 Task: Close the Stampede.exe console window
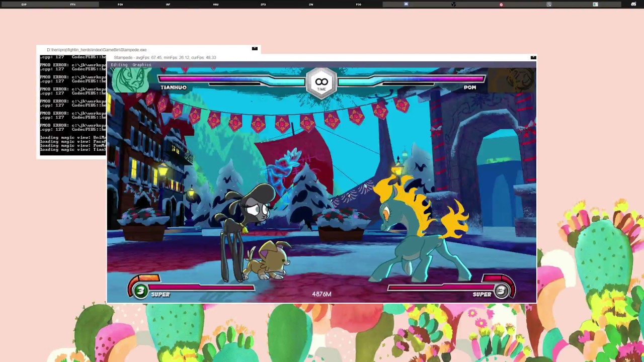pos(255,49)
